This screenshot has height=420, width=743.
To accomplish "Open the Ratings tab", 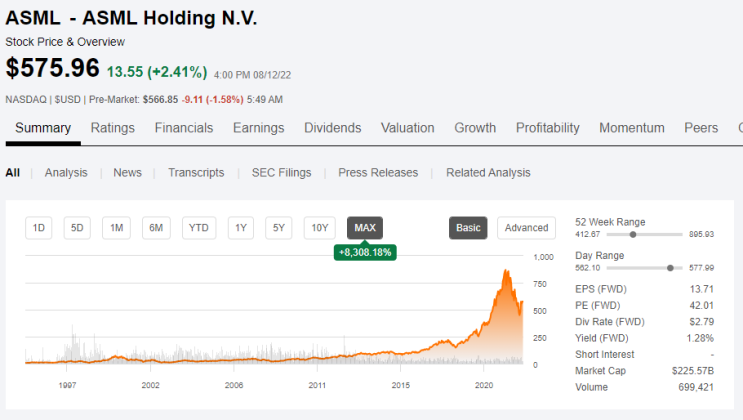I will [x=113, y=128].
